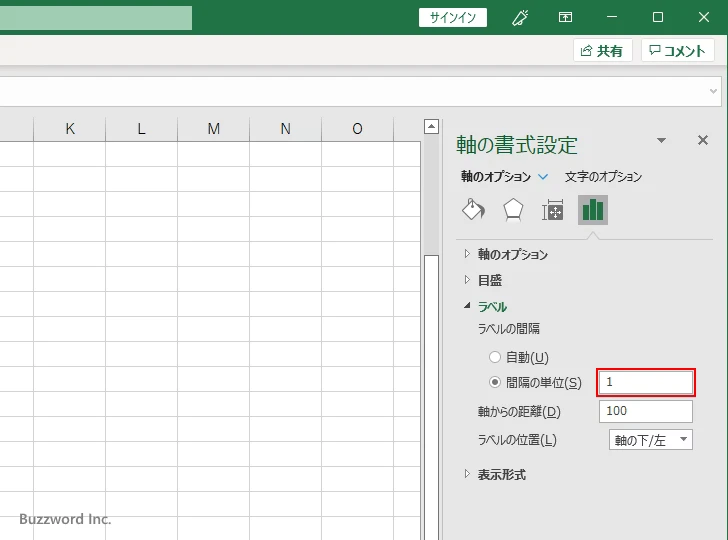
Task: Select column L header
Action: click(x=142, y=129)
